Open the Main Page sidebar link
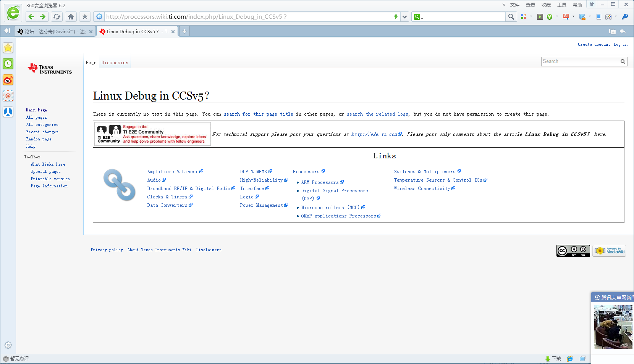634x364 pixels. (37, 110)
